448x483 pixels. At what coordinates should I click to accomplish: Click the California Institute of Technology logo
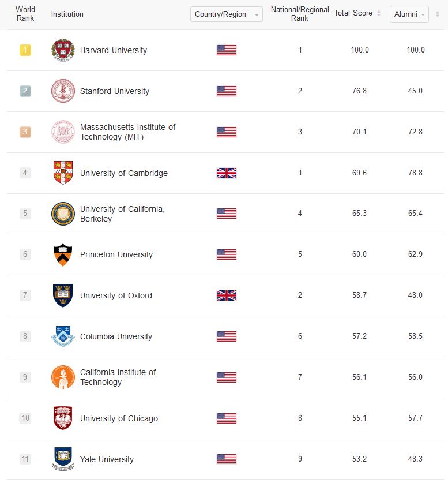(63, 377)
